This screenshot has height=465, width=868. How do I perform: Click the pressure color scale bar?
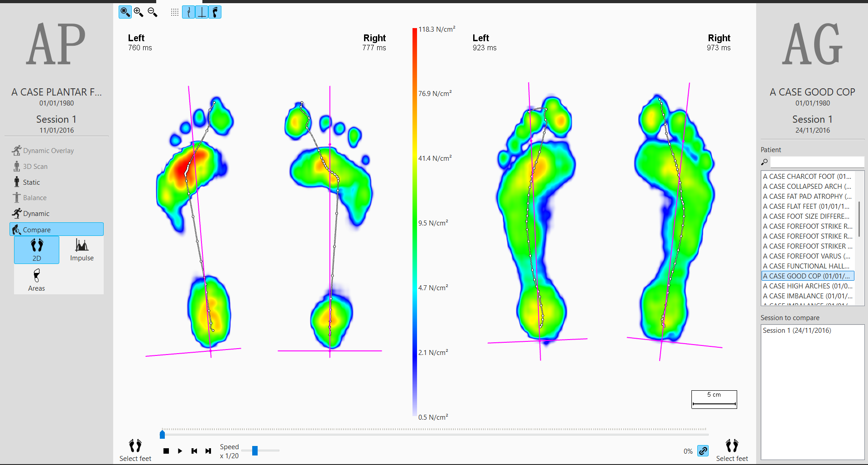[414, 222]
